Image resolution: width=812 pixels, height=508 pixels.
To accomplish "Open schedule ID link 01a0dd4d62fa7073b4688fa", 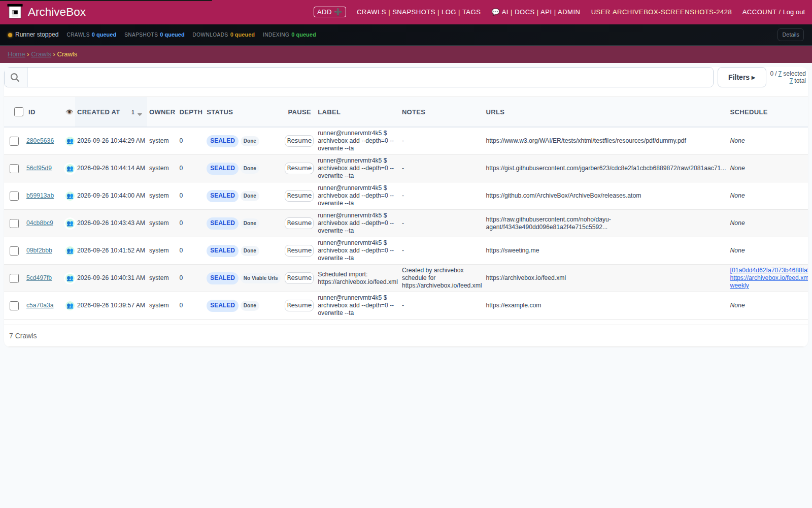I will pos(769,270).
